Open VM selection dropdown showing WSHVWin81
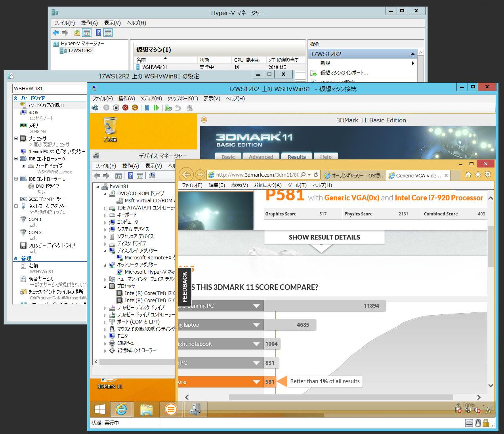Screen dimensions: 504x434 50,88
